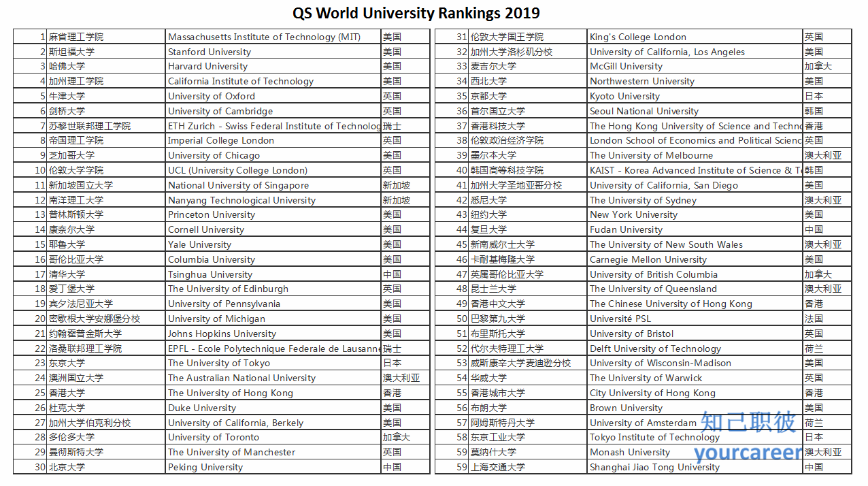Click the "多伦多大学" cell
This screenshot has width=868, height=486.
pos(106,437)
